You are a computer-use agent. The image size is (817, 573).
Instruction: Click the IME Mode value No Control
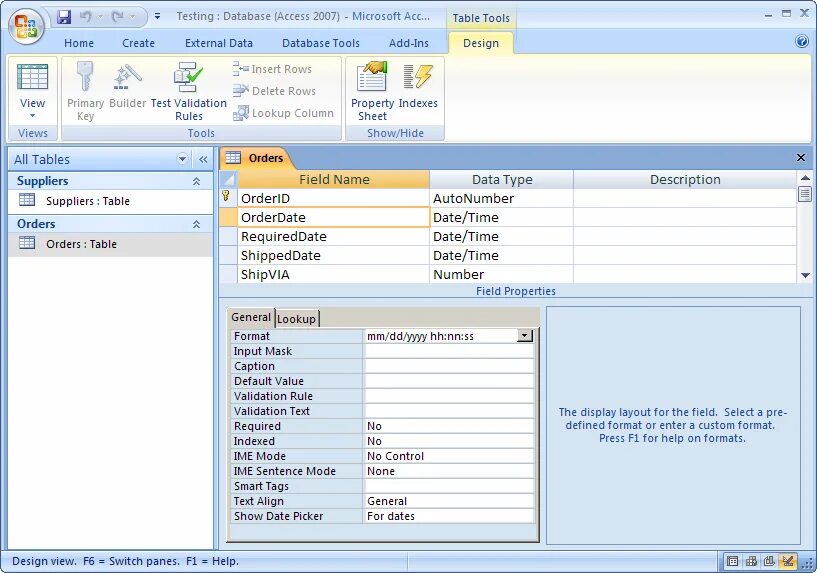pos(449,456)
